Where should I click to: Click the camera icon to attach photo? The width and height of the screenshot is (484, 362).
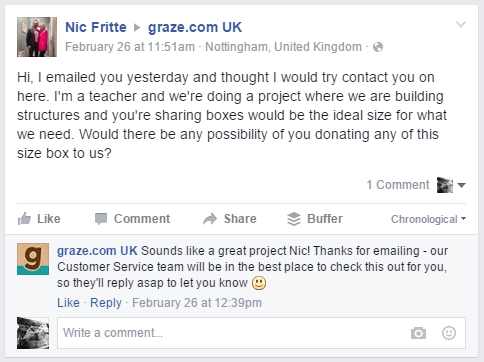coord(418,333)
